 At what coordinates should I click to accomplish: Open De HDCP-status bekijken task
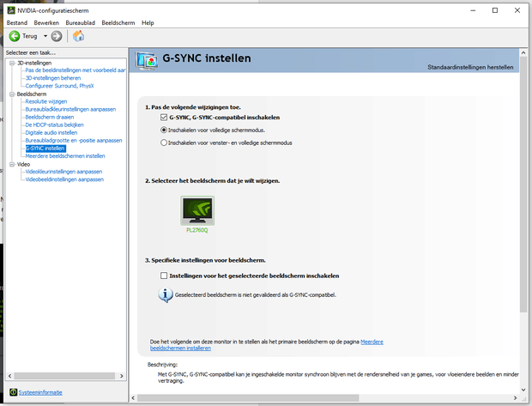pos(54,125)
